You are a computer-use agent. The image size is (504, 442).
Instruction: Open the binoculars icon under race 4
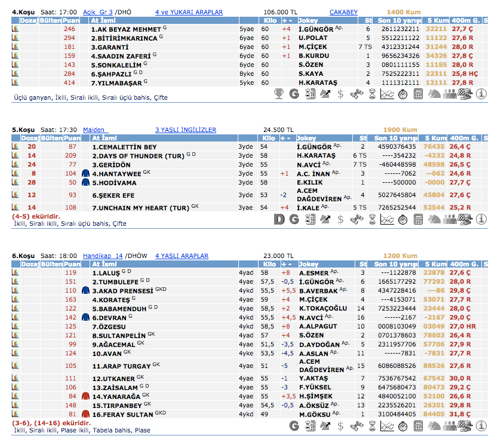[x=357, y=93]
